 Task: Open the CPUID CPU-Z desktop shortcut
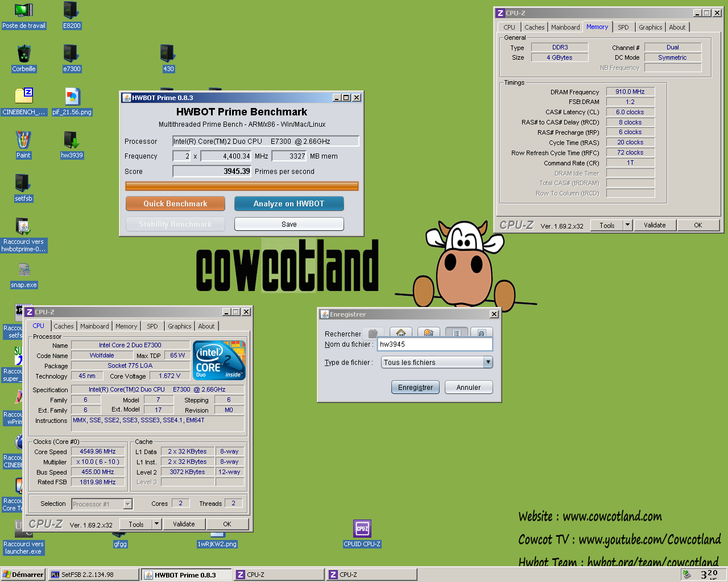pos(362,534)
